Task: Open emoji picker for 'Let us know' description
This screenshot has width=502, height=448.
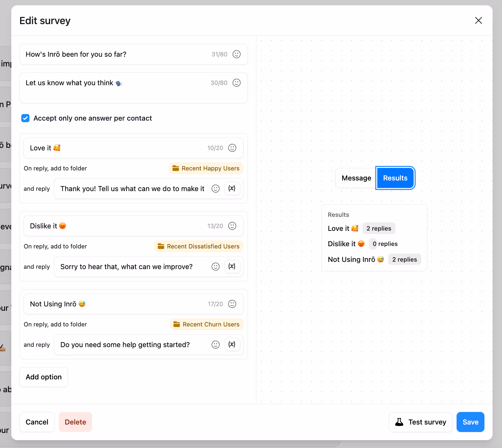Action: tap(237, 83)
